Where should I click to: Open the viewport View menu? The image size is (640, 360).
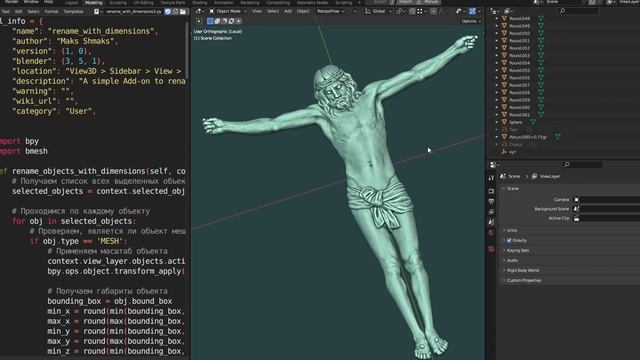pyautogui.click(x=256, y=11)
